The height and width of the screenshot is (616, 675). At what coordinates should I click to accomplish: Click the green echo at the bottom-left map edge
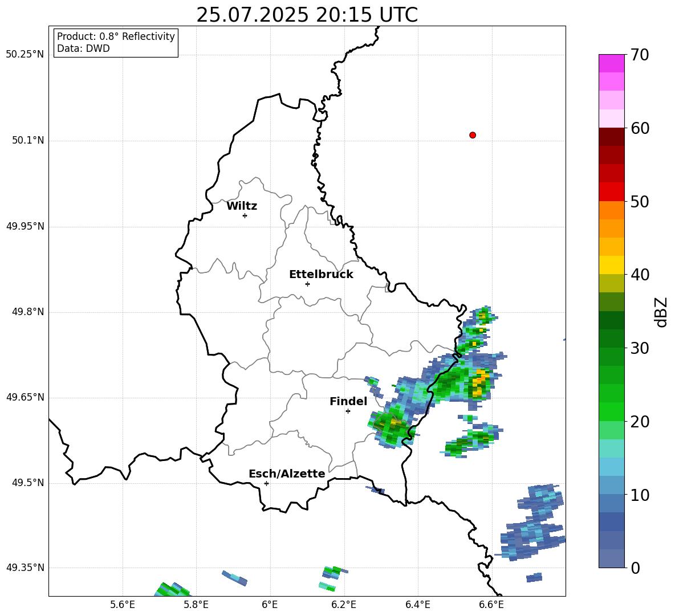click(x=171, y=589)
